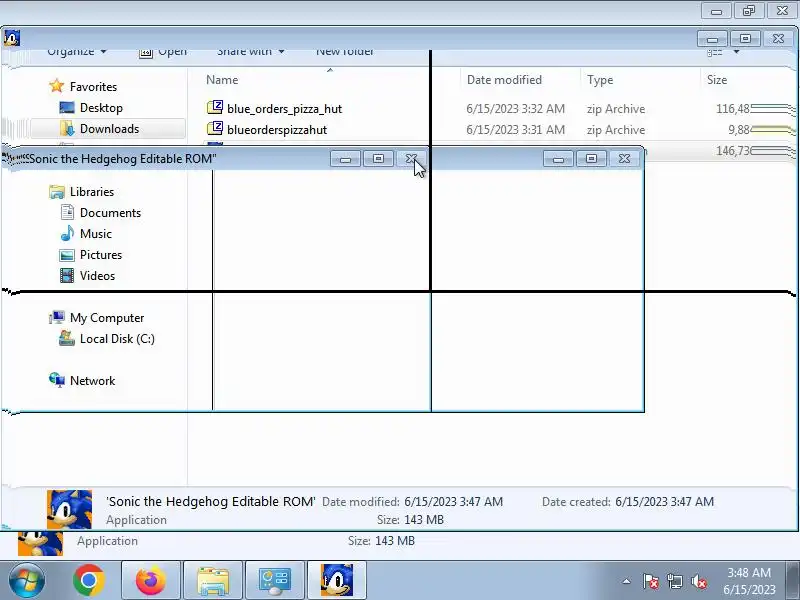Select Favorites in the navigation pane
This screenshot has width=800, height=600.
click(93, 87)
